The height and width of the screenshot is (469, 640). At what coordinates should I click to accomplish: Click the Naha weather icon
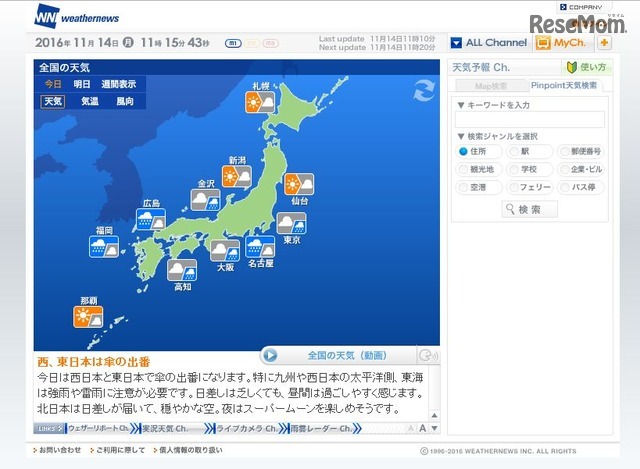tap(88, 317)
